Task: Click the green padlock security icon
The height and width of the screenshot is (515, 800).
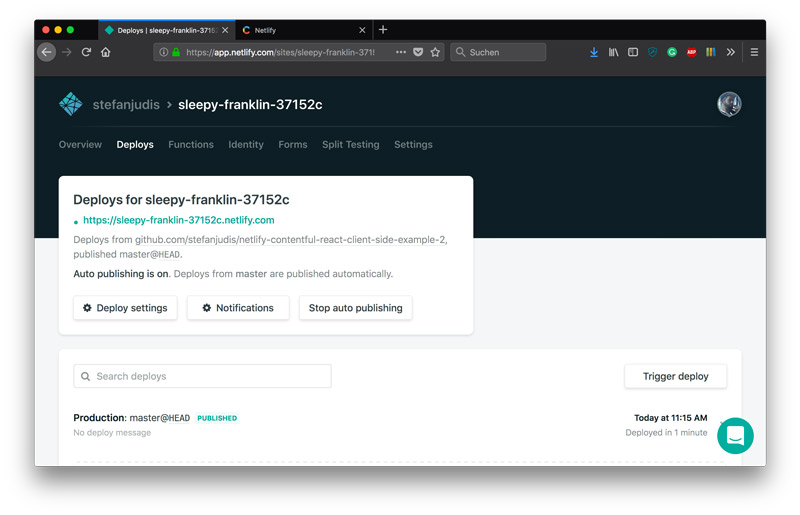Action: tap(176, 52)
